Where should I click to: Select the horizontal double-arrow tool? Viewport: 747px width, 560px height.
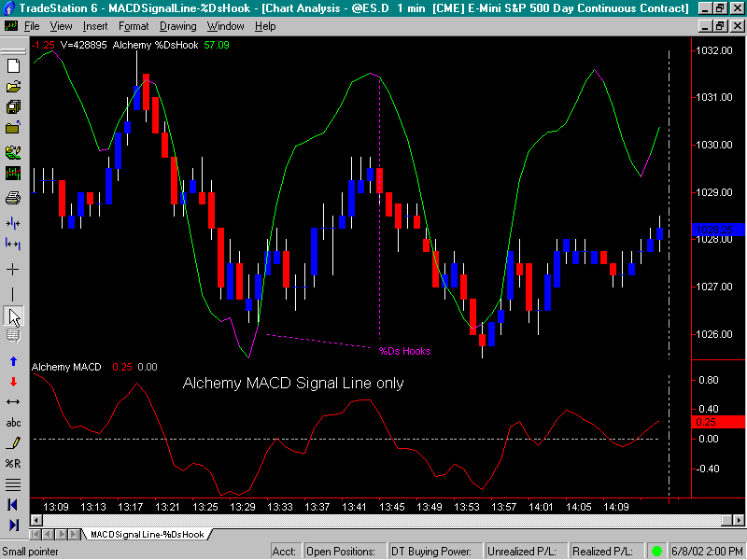click(13, 402)
